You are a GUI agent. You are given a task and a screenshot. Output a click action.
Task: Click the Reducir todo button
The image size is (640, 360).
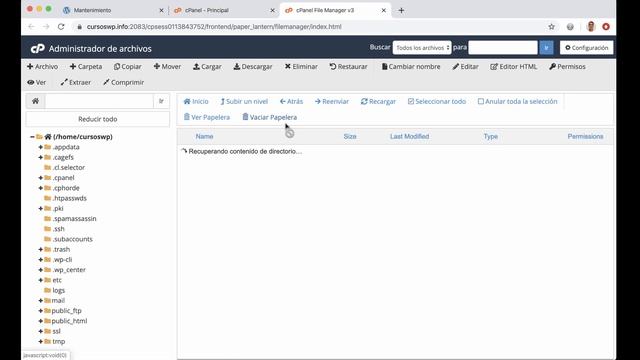coord(98,119)
